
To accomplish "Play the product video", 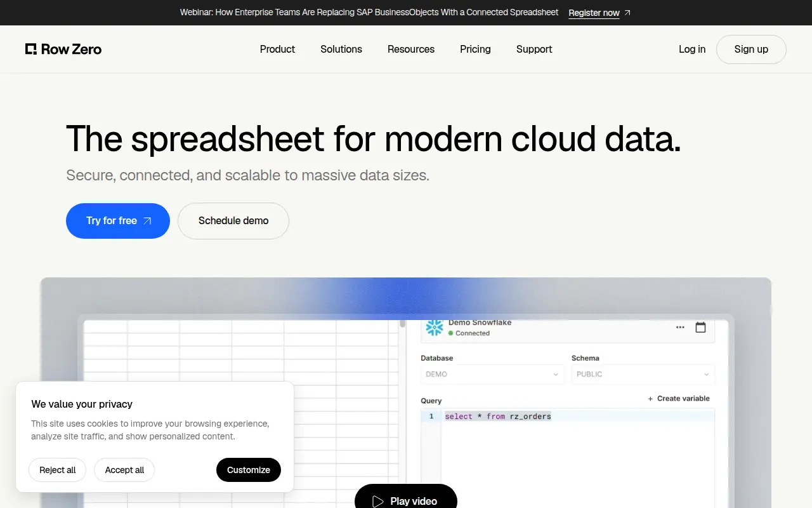I will pos(406,498).
